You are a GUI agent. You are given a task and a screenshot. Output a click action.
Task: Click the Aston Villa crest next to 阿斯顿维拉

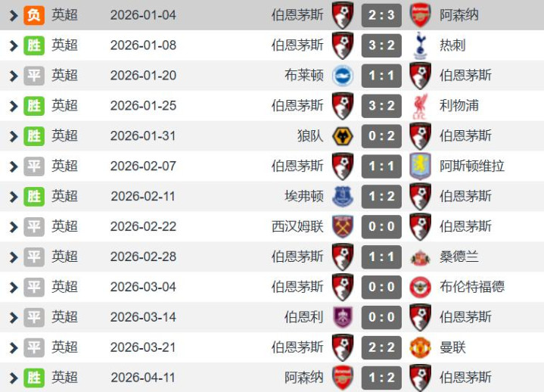click(420, 166)
